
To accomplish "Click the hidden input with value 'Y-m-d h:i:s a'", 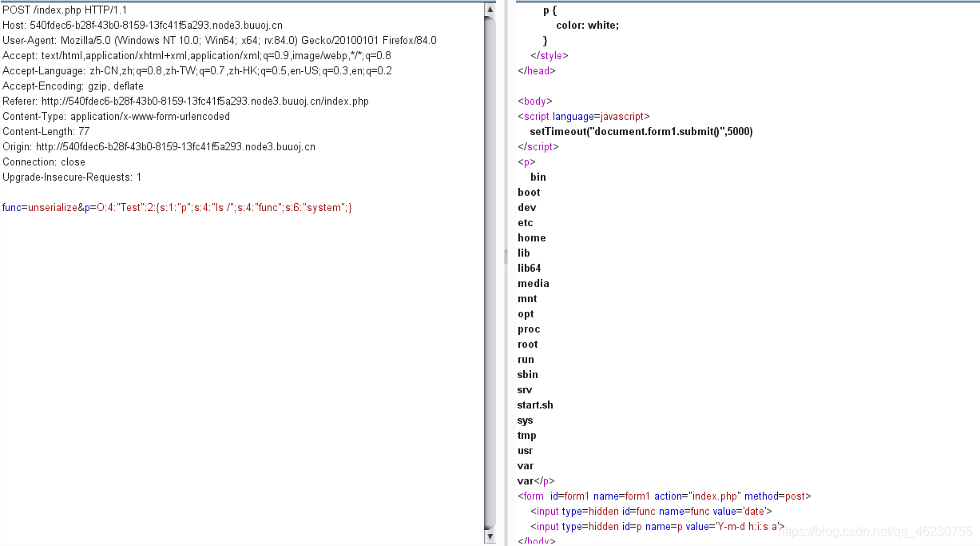I will click(x=657, y=526).
